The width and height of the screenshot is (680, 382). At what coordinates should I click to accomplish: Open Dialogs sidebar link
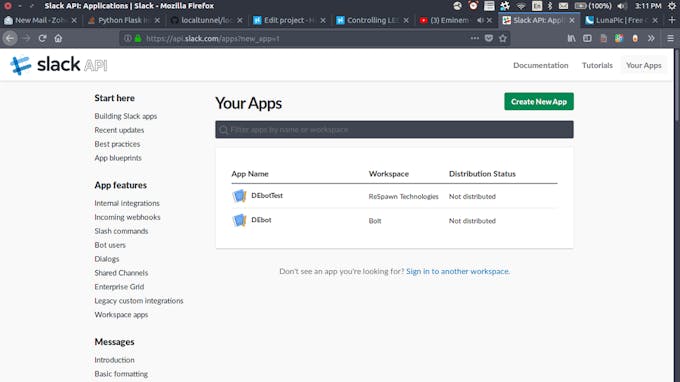(107, 259)
